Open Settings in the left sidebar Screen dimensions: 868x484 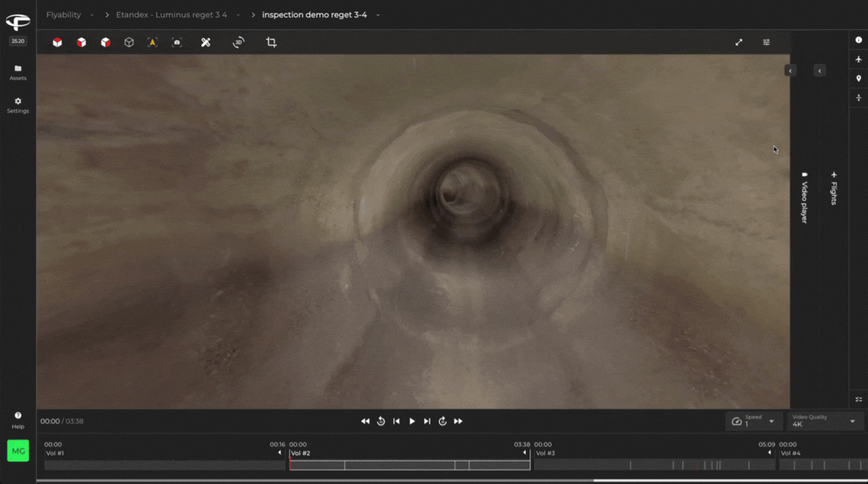coord(18,106)
